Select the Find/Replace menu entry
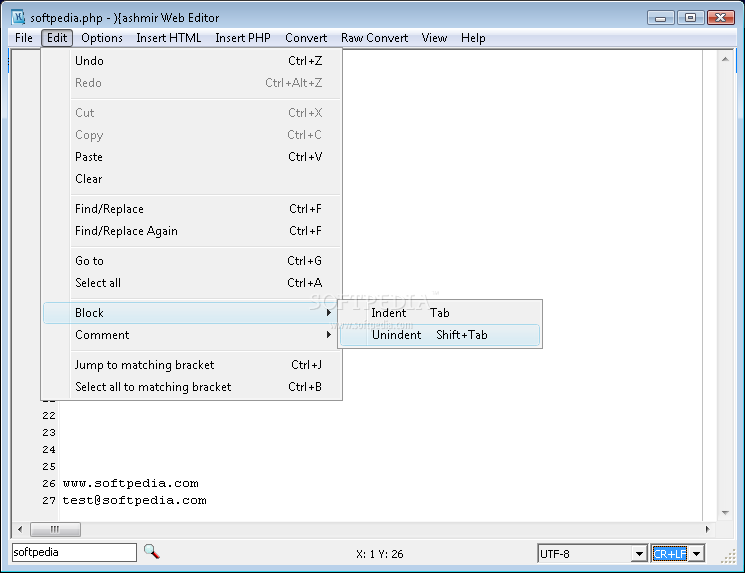This screenshot has height=573, width=745. 192,209
